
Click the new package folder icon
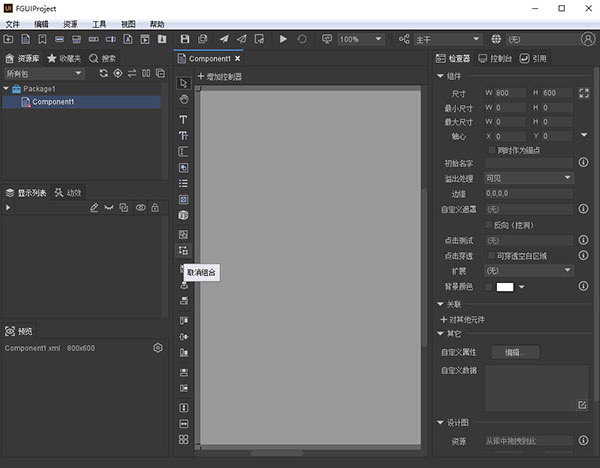coord(8,39)
